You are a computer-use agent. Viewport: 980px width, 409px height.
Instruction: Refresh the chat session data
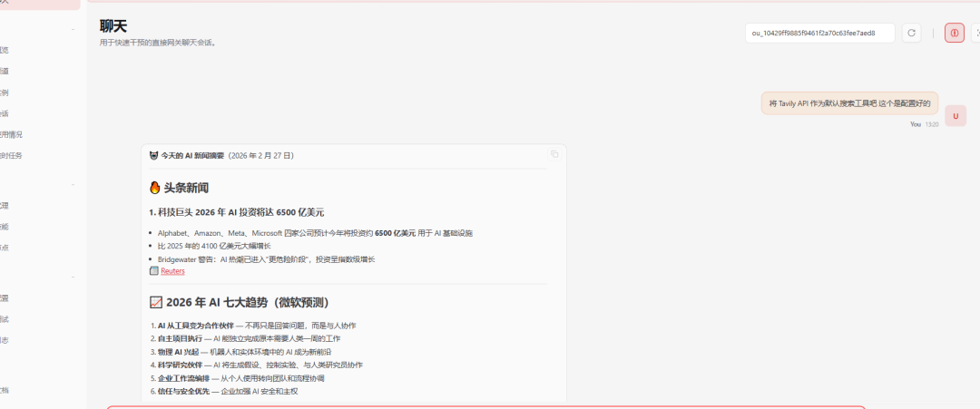(x=912, y=33)
